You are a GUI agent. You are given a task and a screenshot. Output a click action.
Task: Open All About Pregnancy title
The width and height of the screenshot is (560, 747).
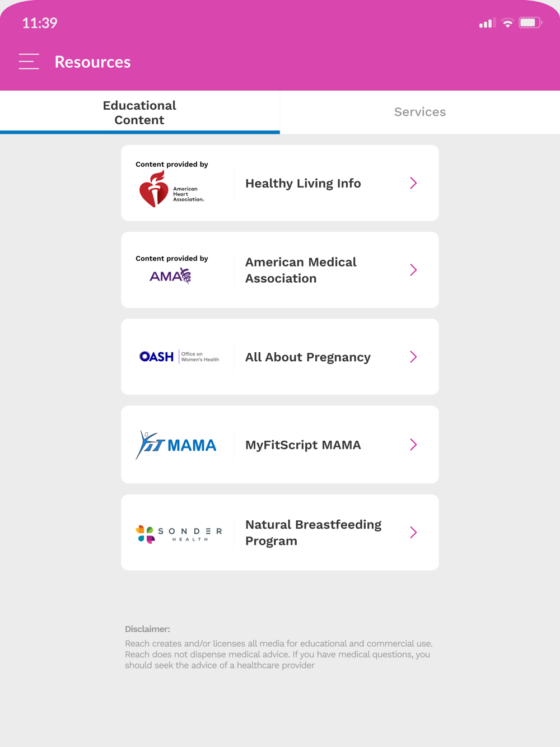click(x=308, y=357)
